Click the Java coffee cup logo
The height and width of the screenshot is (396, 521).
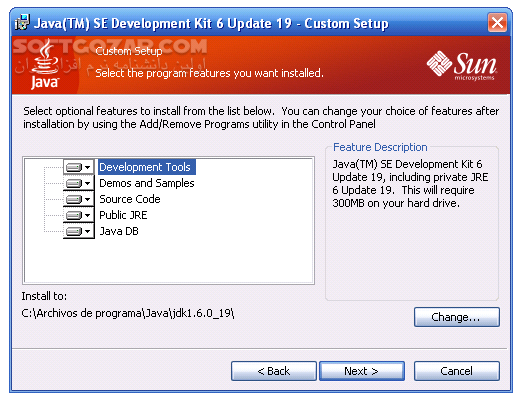pos(45,64)
